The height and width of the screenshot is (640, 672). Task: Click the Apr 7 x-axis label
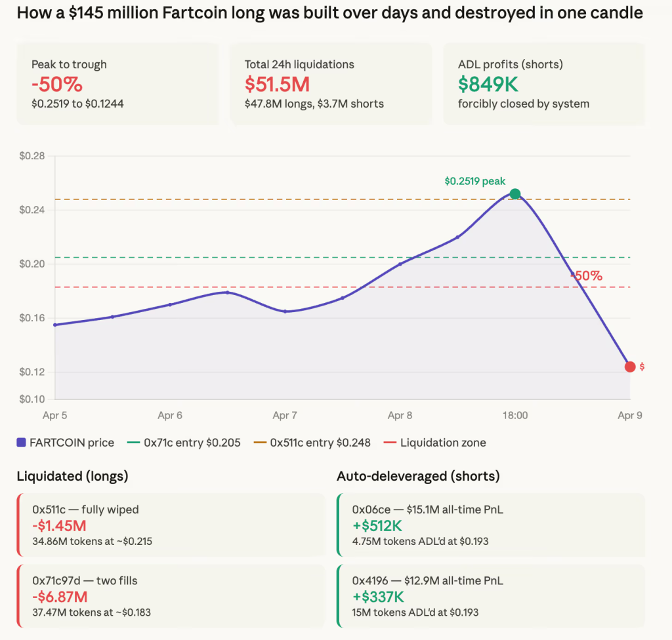(x=285, y=415)
